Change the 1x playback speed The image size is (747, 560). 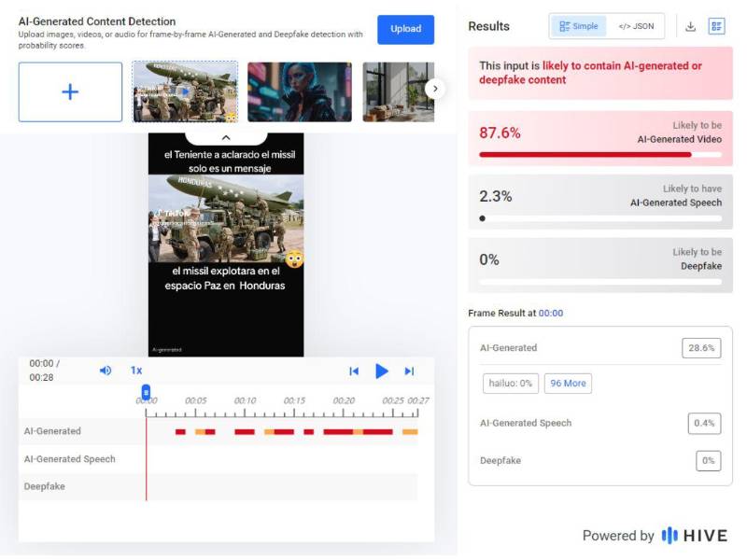point(136,371)
